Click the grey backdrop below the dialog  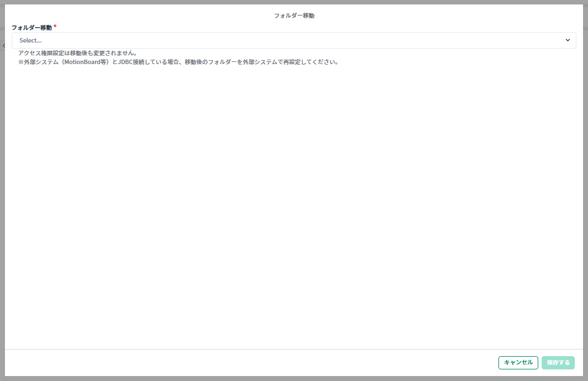click(x=294, y=379)
